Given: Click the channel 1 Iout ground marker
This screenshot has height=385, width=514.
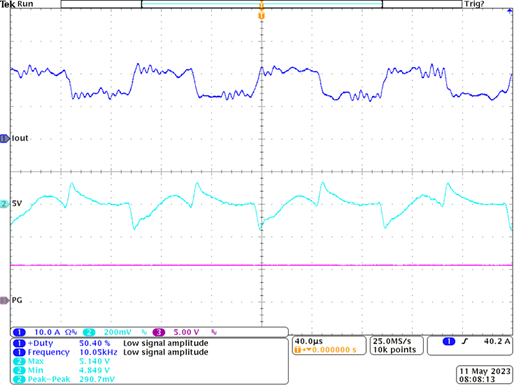Looking at the screenshot, I should pos(5,138).
